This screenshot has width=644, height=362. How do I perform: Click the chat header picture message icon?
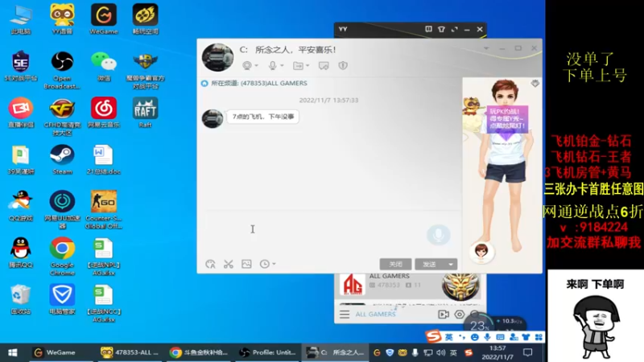[324, 66]
